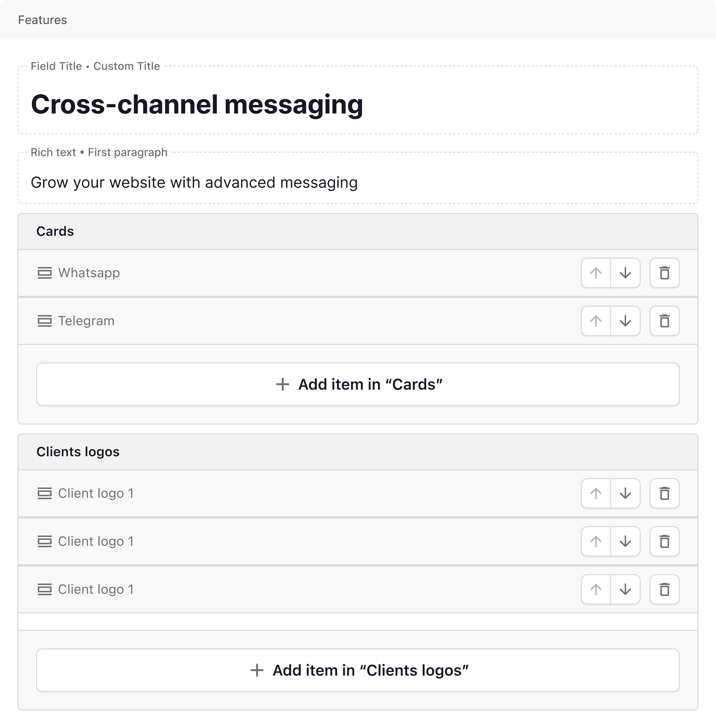The image size is (716, 728).
Task: Click the Features header label
Action: (43, 20)
